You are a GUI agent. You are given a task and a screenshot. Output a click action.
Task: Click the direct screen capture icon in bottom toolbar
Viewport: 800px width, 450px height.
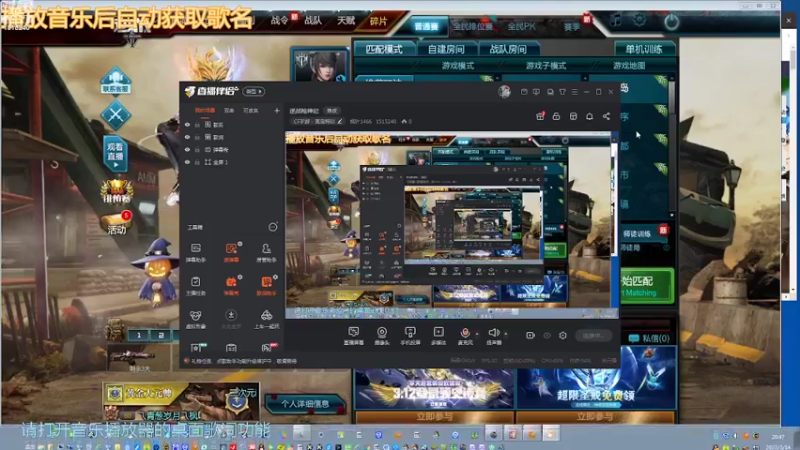pyautogui.click(x=354, y=332)
